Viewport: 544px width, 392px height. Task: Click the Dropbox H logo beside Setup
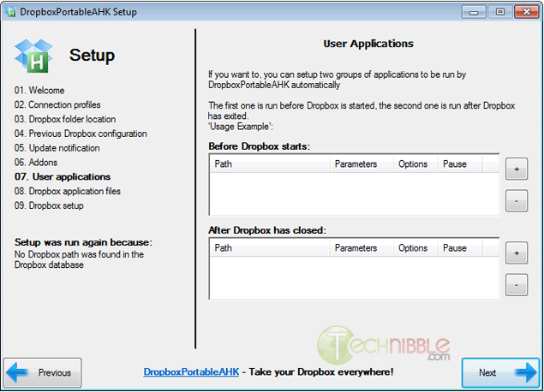pos(33,56)
